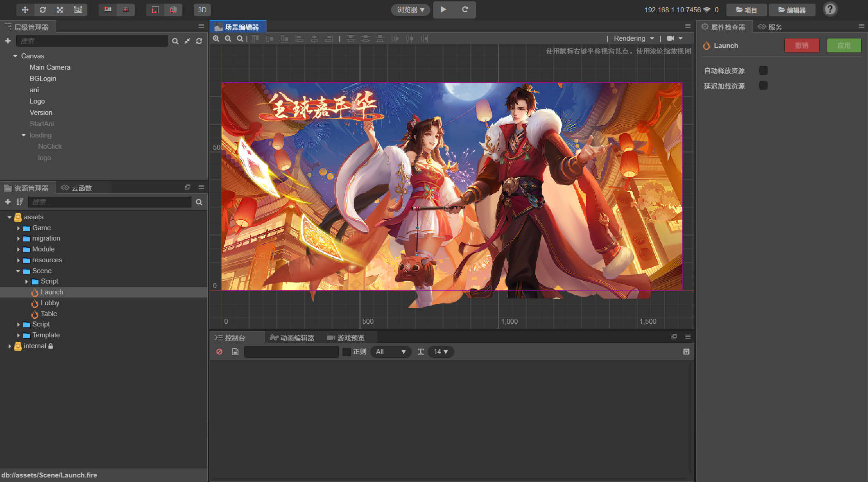The width and height of the screenshot is (868, 482).
Task: Change asset sort order icon
Action: [x=19, y=202]
